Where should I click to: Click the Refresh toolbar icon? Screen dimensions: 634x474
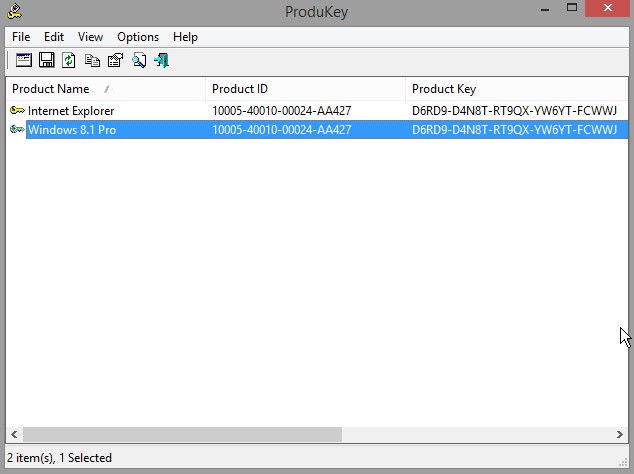point(69,60)
